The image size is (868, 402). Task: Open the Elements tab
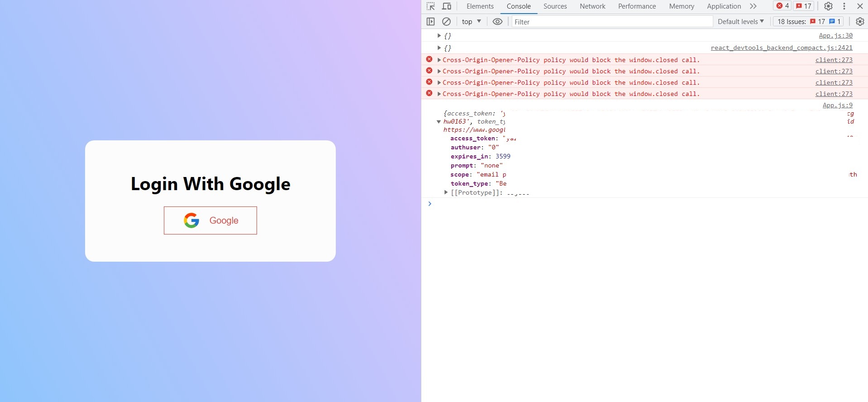click(x=480, y=6)
